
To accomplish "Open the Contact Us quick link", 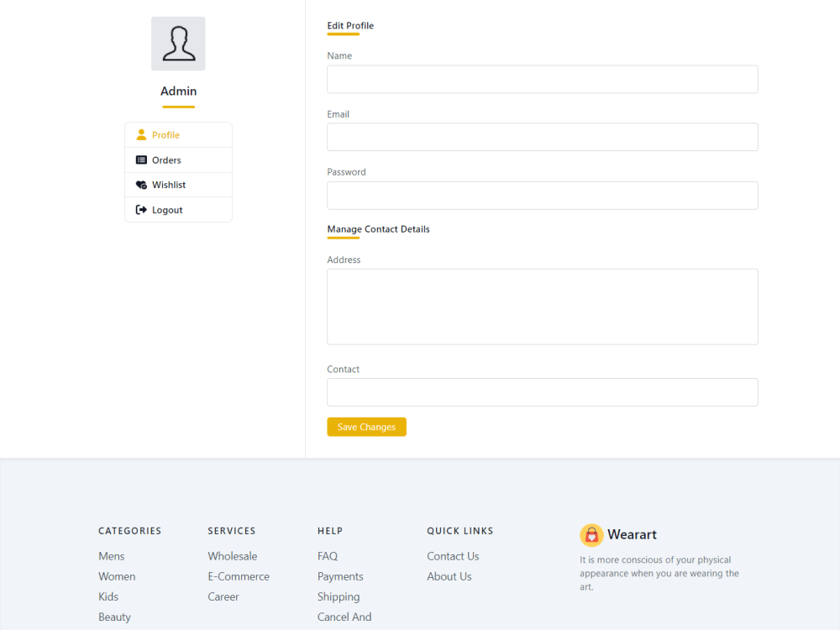I will click(454, 556).
